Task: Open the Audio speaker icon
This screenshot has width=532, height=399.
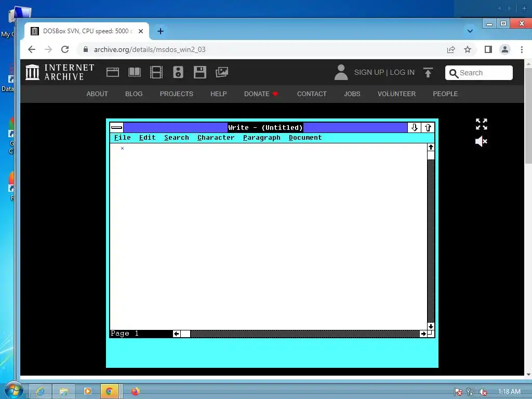Action: 178,72
